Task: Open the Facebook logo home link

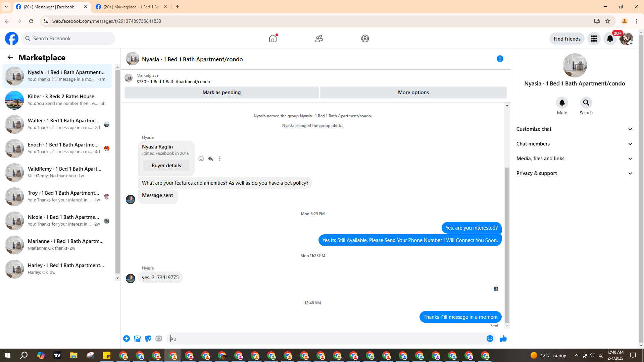Action: coord(12,39)
